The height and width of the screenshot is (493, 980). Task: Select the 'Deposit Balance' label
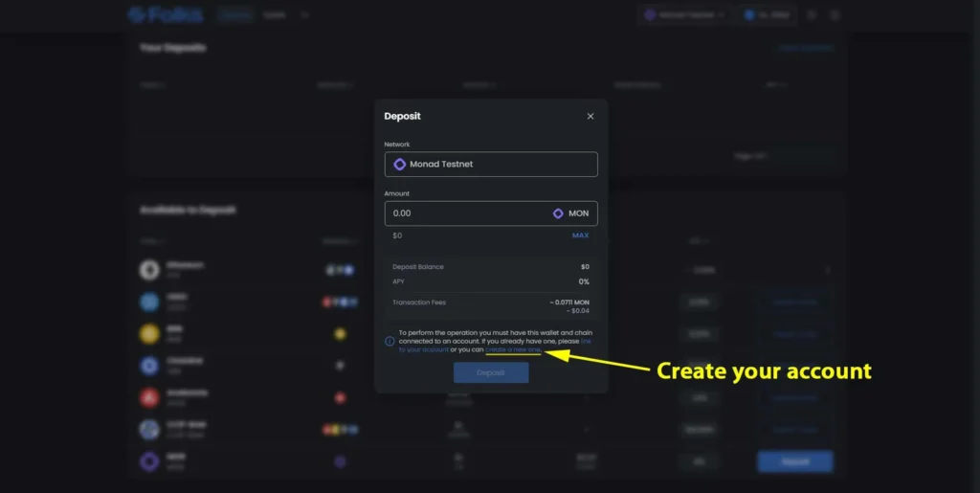(x=417, y=267)
